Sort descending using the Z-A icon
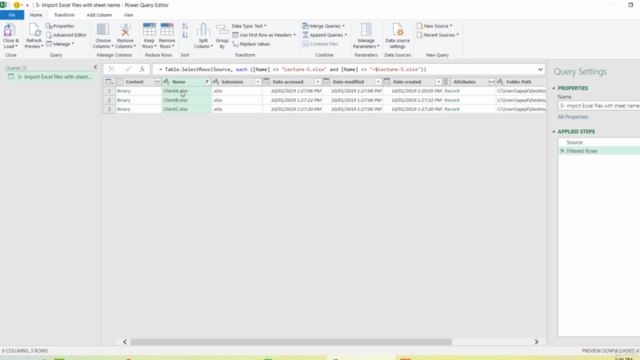Screen dimensions: 640x360 click(185, 35)
